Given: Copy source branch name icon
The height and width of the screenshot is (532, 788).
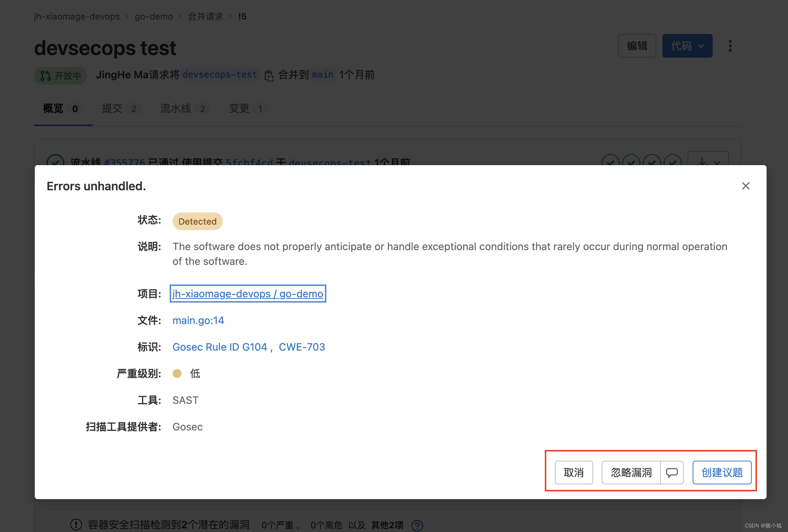Looking at the screenshot, I should 269,75.
